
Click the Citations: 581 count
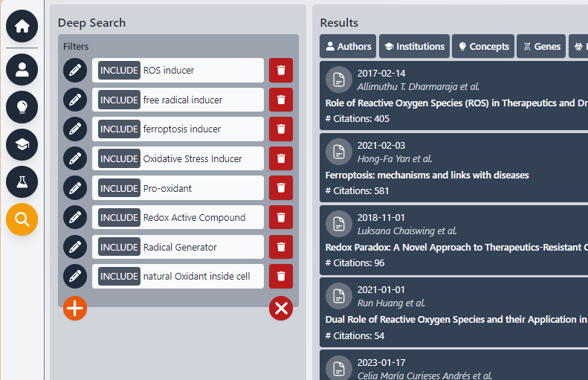tap(358, 191)
